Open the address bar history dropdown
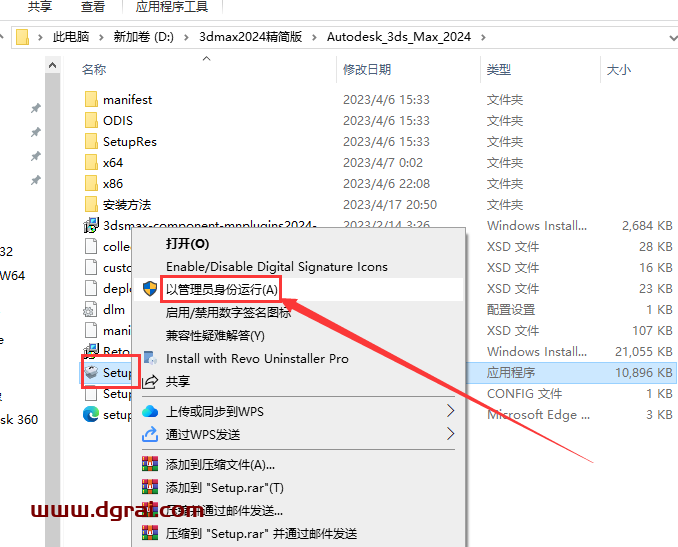The width and height of the screenshot is (678, 547). [x=672, y=38]
